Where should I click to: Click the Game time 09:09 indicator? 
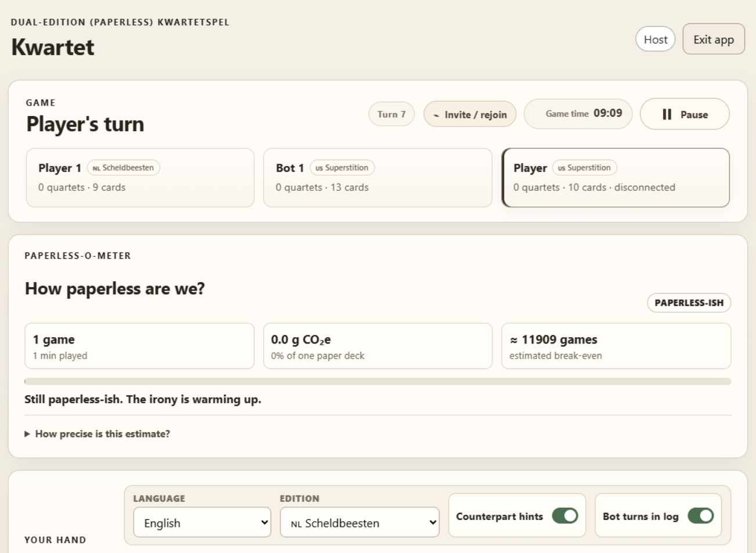pyautogui.click(x=578, y=114)
